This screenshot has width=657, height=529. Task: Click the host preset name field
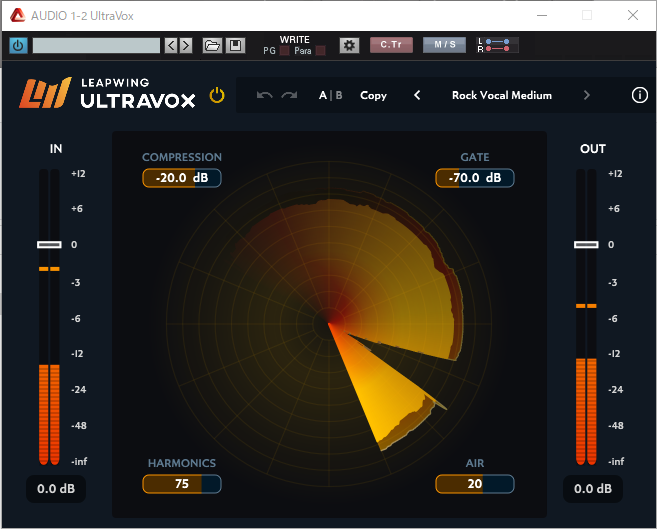point(96,45)
